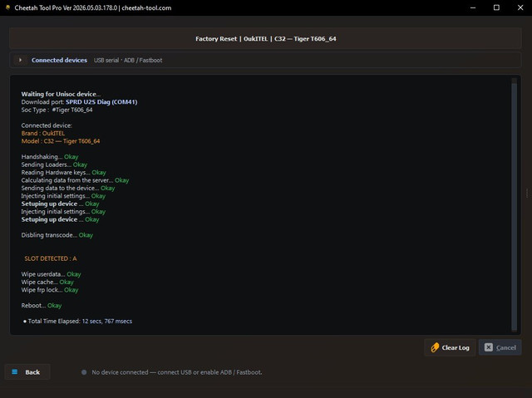Click the eraser icon on Clear Log
The image size is (532, 398).
435,347
